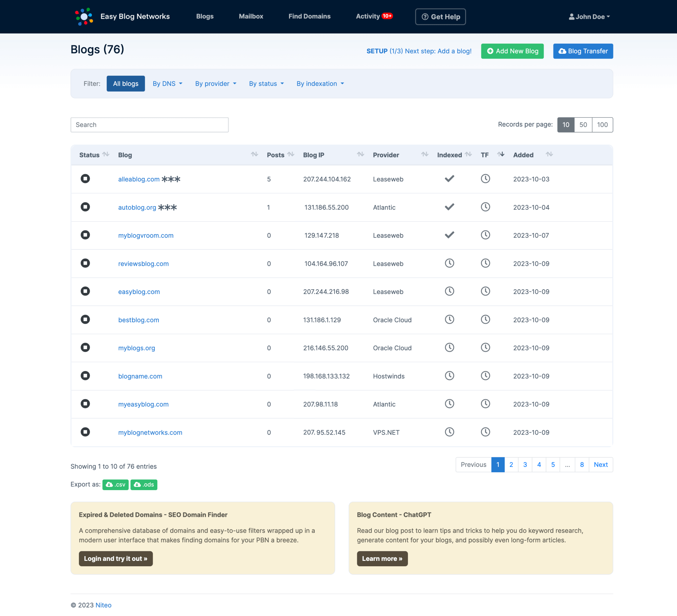Select the All blogs filter
The image size is (677, 616).
pos(126,84)
